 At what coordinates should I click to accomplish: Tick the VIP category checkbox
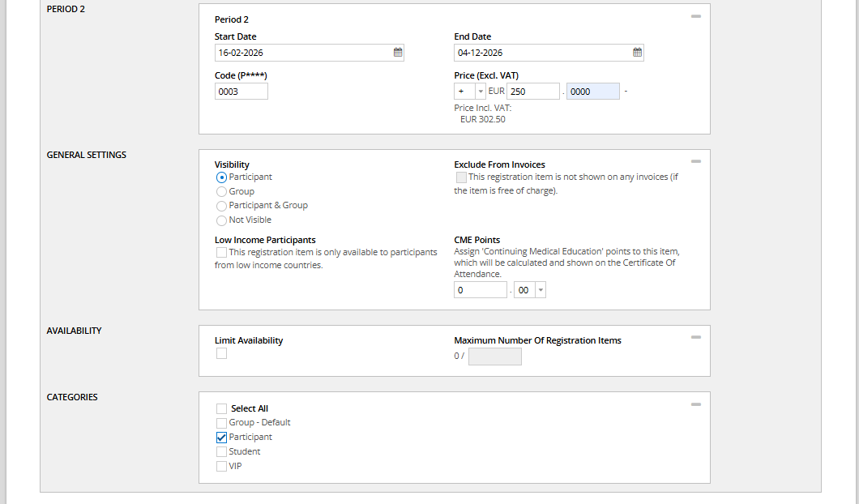[x=221, y=466]
